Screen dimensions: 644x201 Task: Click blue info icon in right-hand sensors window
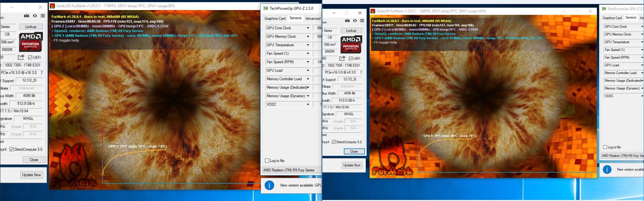tap(607, 170)
